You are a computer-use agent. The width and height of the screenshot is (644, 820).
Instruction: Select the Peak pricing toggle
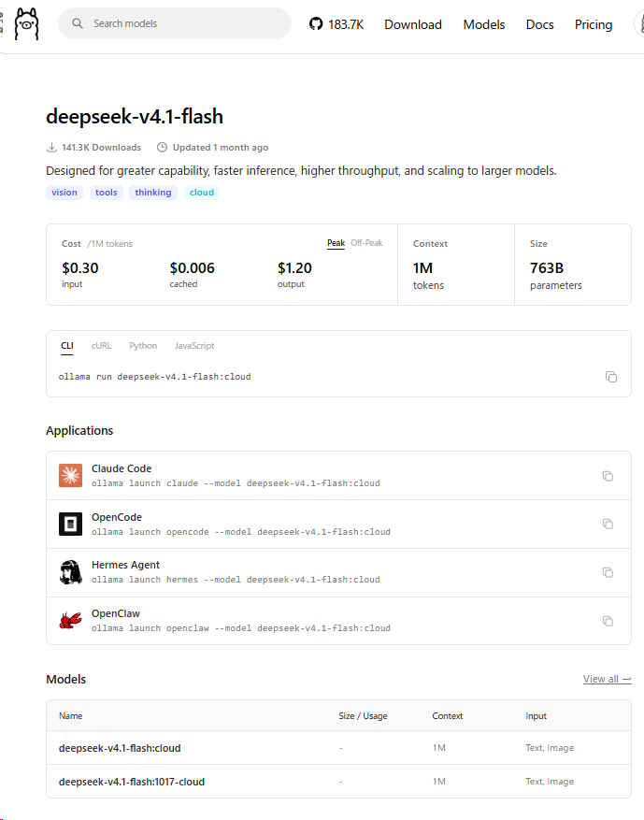tap(336, 243)
